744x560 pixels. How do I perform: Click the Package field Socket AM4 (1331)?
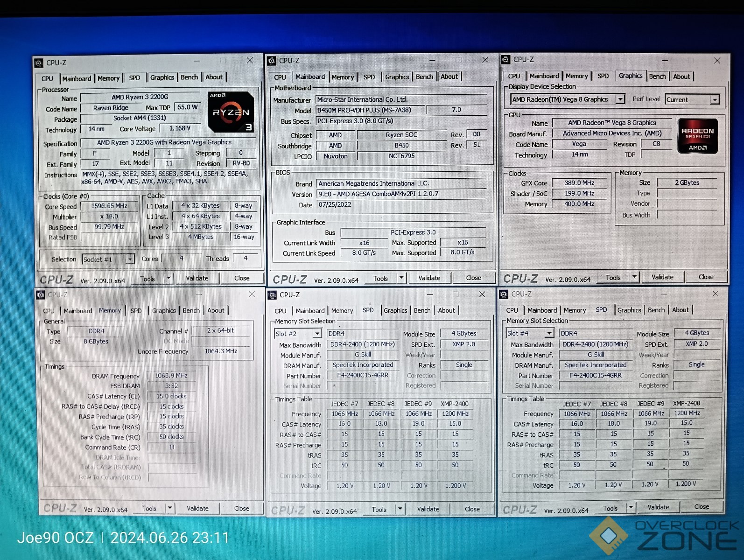click(x=140, y=118)
